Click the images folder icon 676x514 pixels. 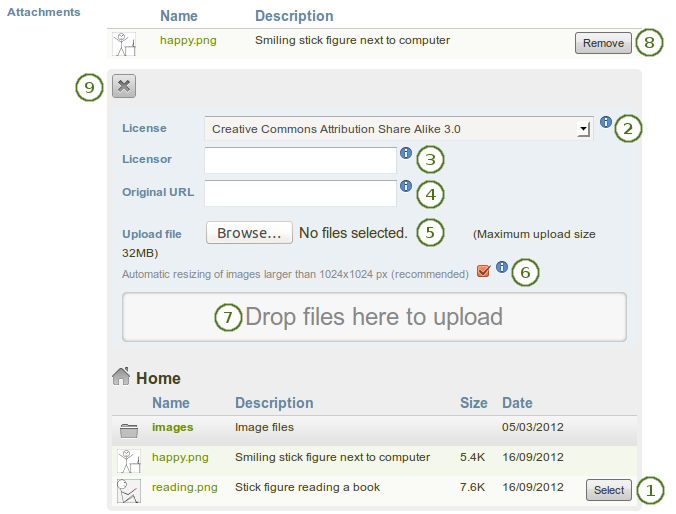(x=128, y=430)
